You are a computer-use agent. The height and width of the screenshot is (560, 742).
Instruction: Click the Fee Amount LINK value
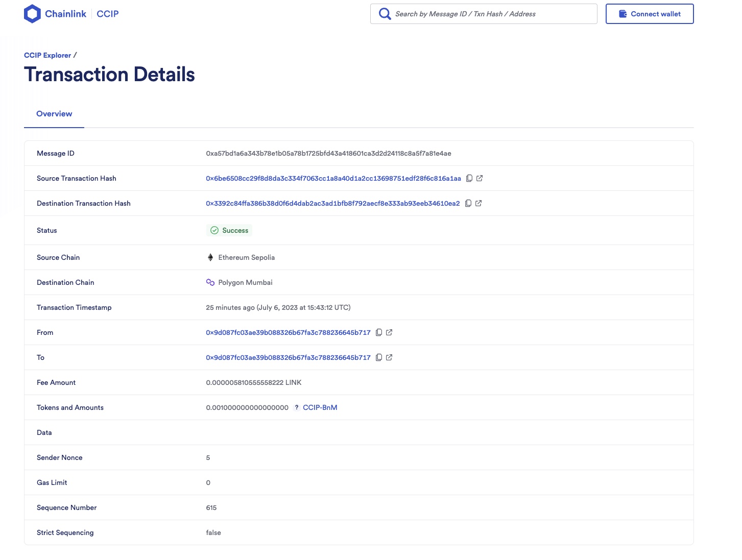tap(254, 382)
